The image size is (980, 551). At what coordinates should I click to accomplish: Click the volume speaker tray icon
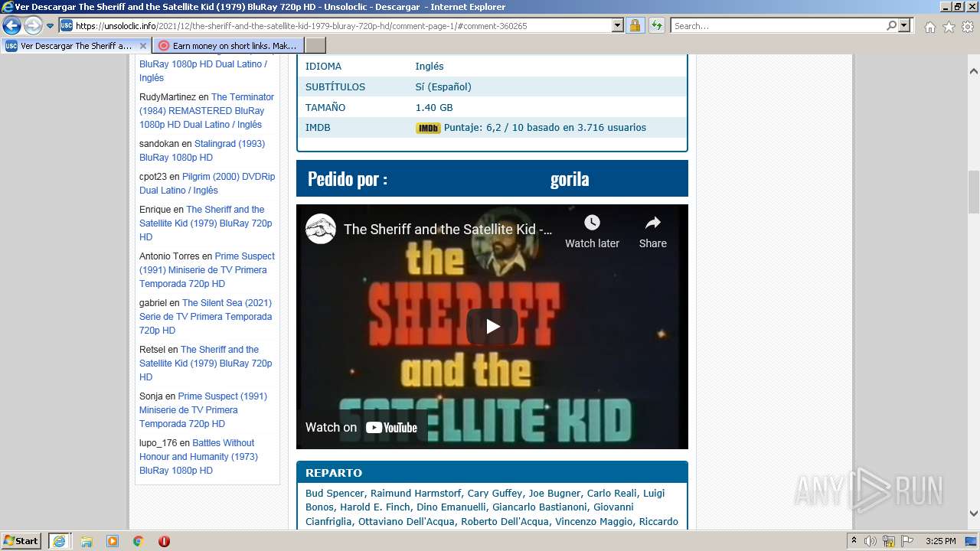point(871,541)
